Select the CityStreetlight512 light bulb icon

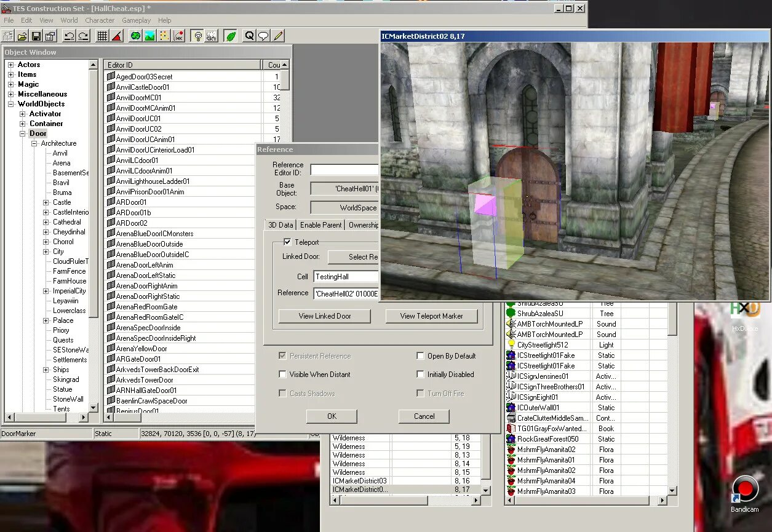click(511, 345)
